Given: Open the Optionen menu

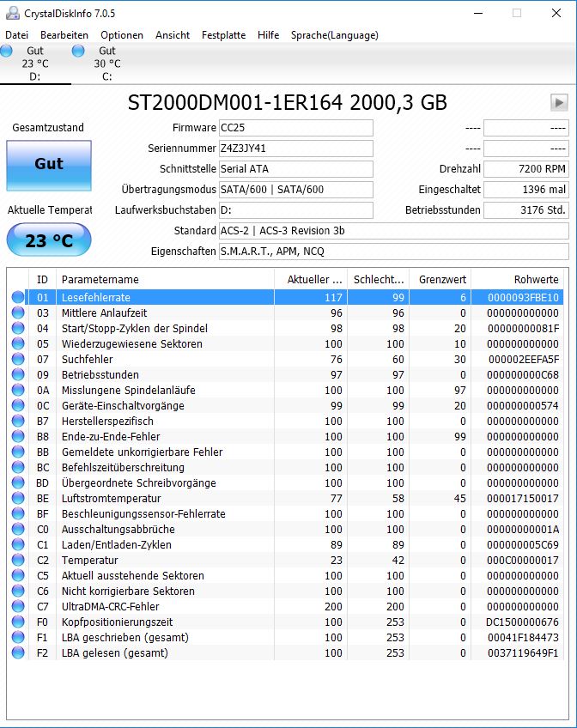Looking at the screenshot, I should pos(122,35).
